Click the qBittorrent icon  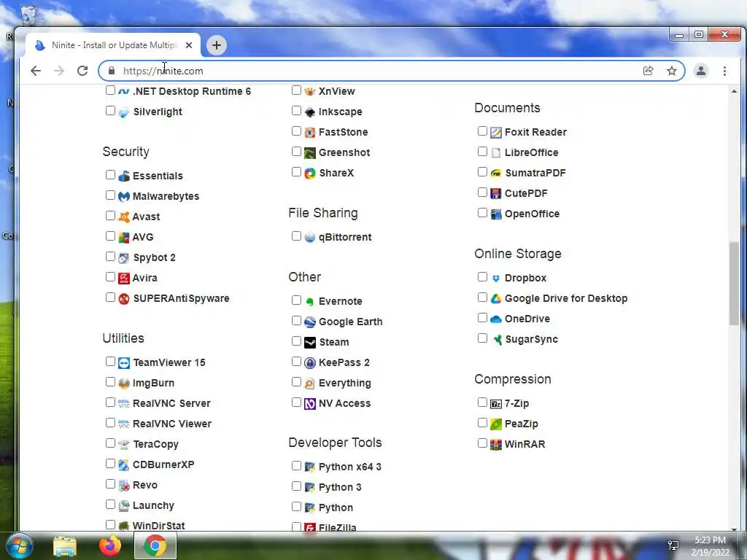click(309, 237)
